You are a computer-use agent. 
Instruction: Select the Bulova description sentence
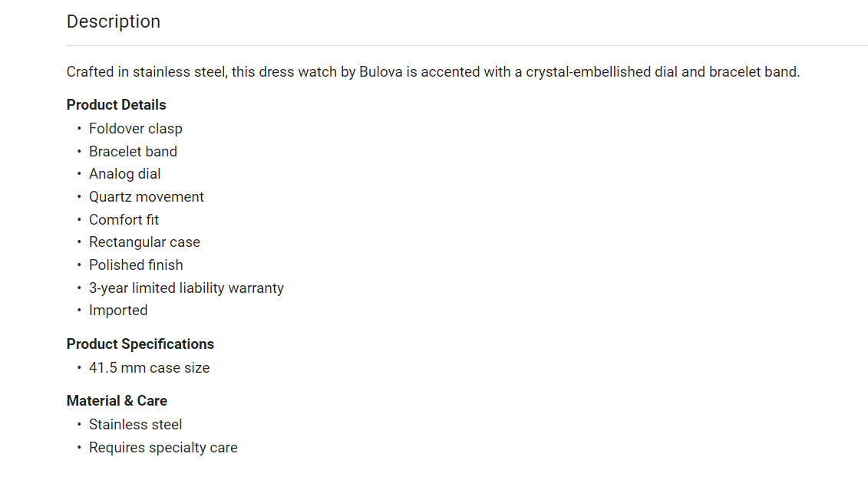433,72
